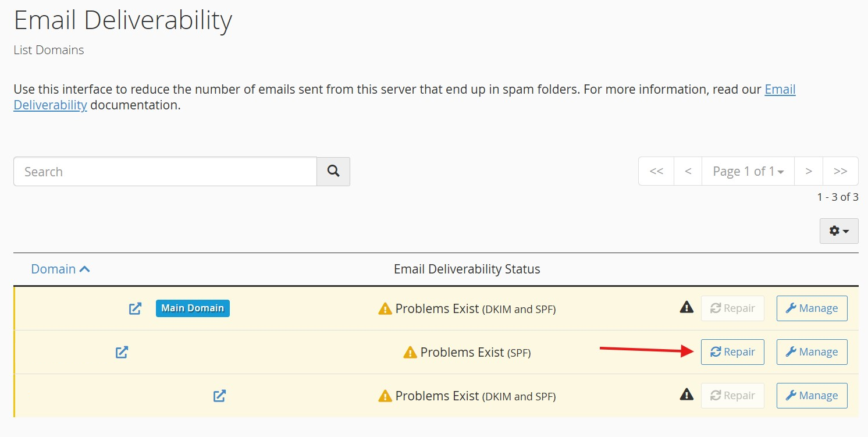Viewport: 868px width, 437px height.
Task: Open the gear settings menu above the table
Action: click(838, 230)
